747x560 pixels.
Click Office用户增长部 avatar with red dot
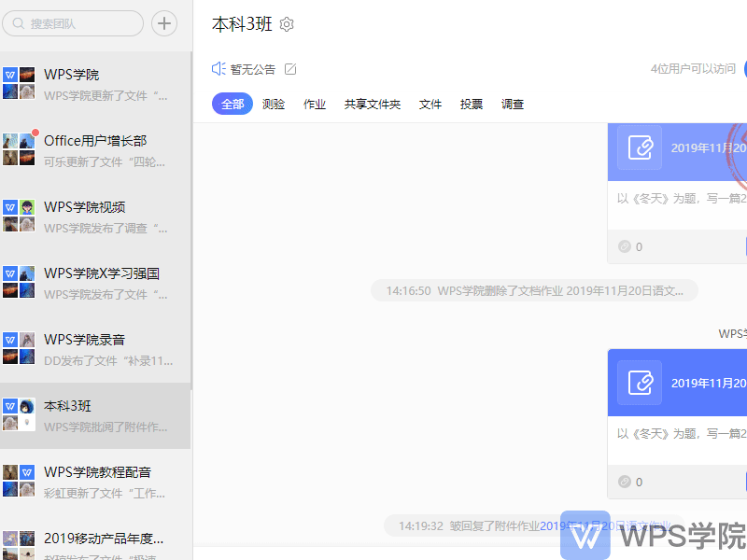(19, 149)
